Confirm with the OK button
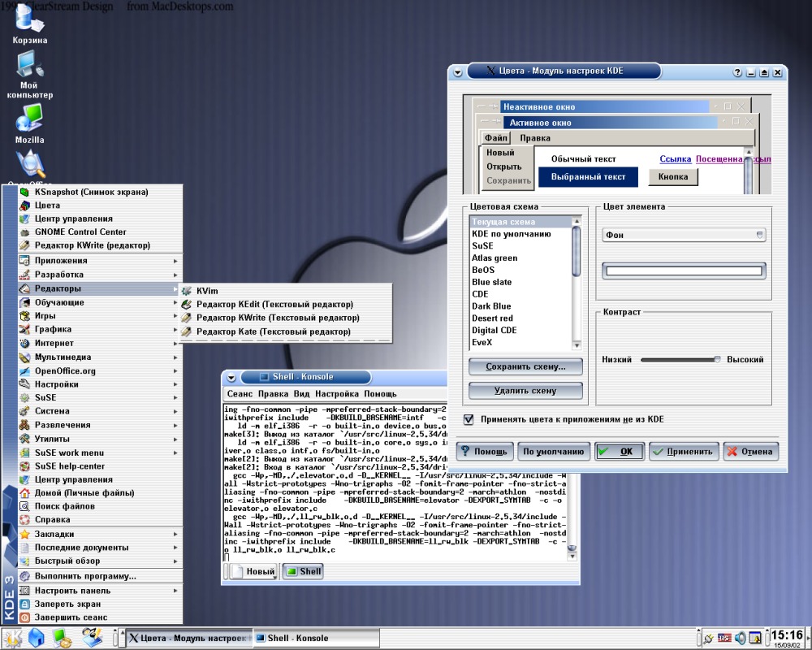This screenshot has height=650, width=812. coord(620,452)
